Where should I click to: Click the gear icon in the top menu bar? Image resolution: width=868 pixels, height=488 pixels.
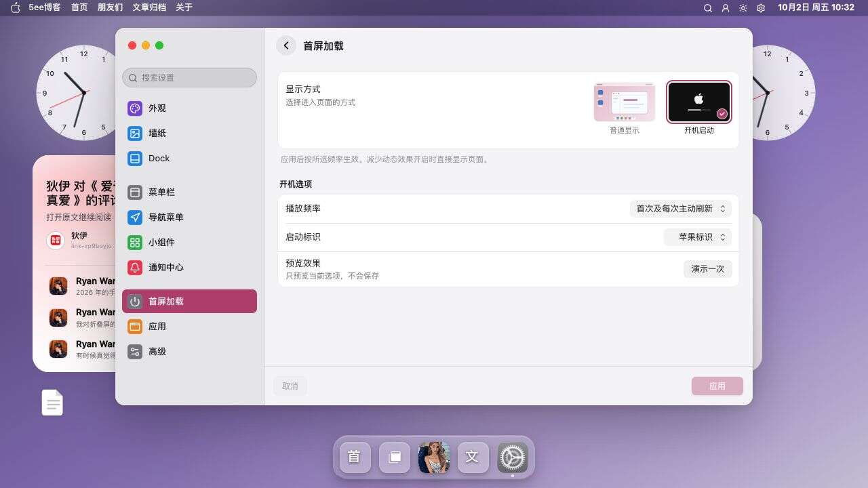[761, 8]
